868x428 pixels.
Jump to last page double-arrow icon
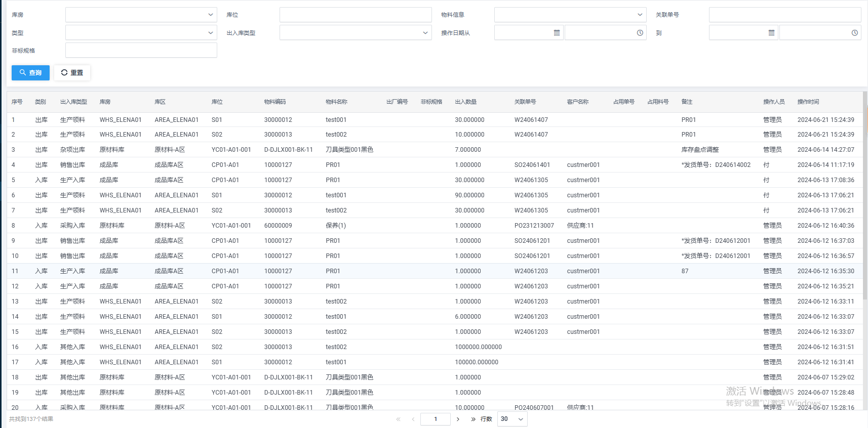[473, 419]
